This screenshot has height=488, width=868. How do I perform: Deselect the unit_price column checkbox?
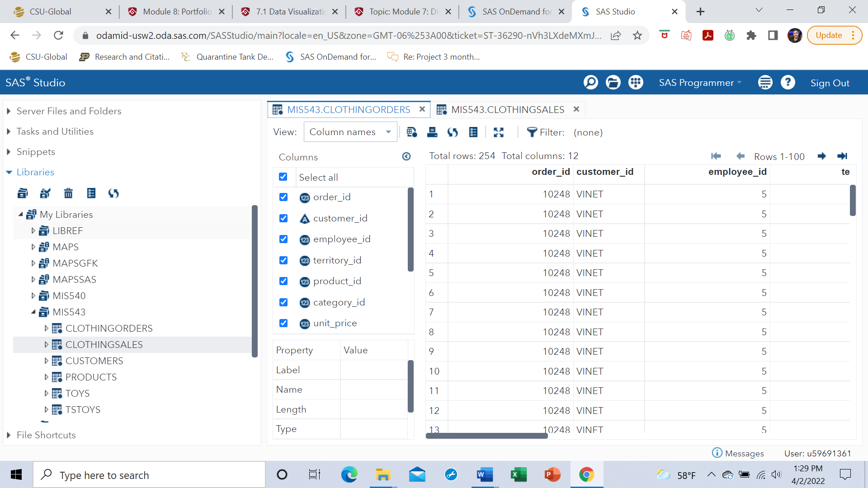[x=283, y=323]
